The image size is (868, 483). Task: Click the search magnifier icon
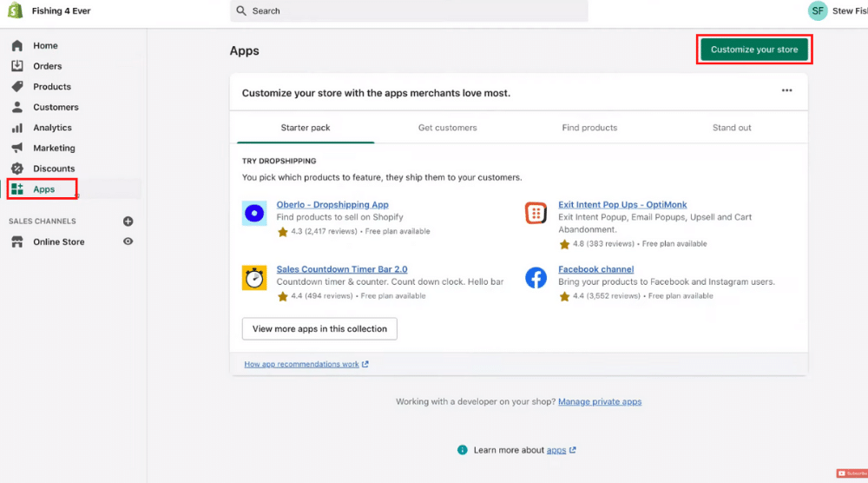coord(241,10)
